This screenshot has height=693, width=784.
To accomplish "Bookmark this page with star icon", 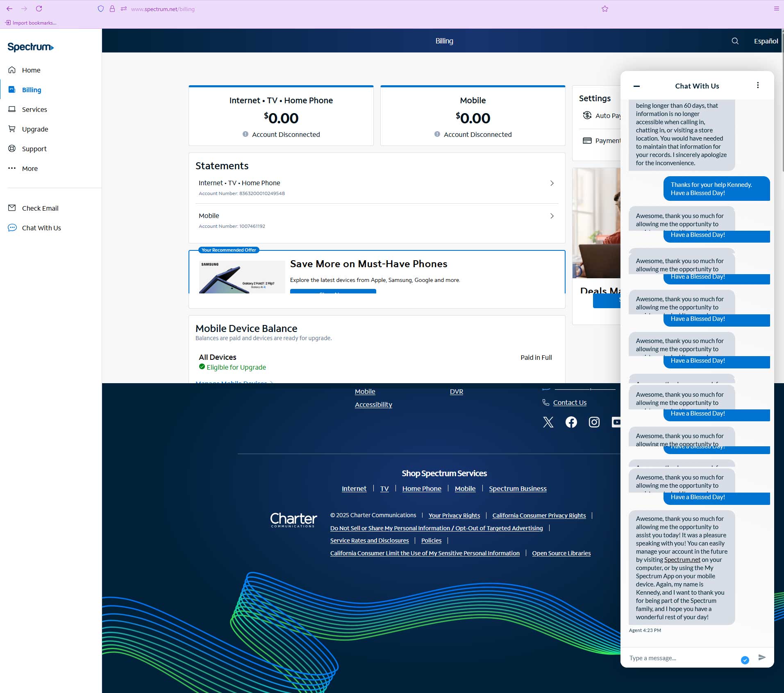I will pos(605,9).
